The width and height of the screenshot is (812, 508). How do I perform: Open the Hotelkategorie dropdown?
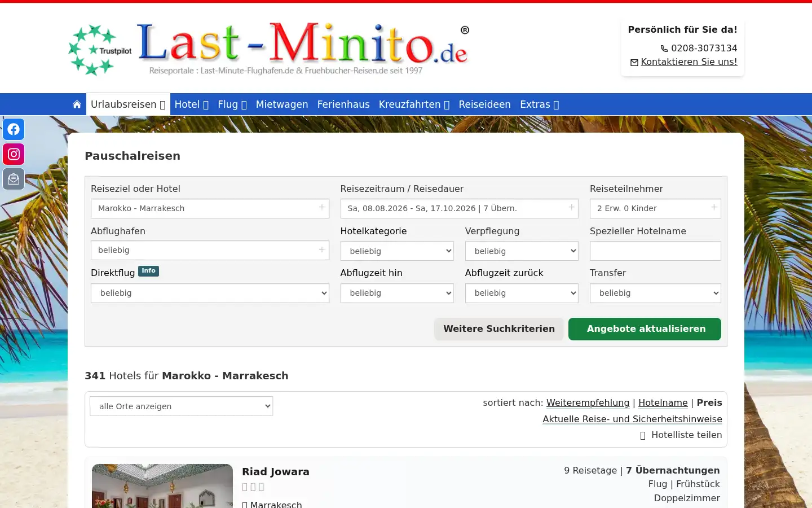(x=397, y=251)
